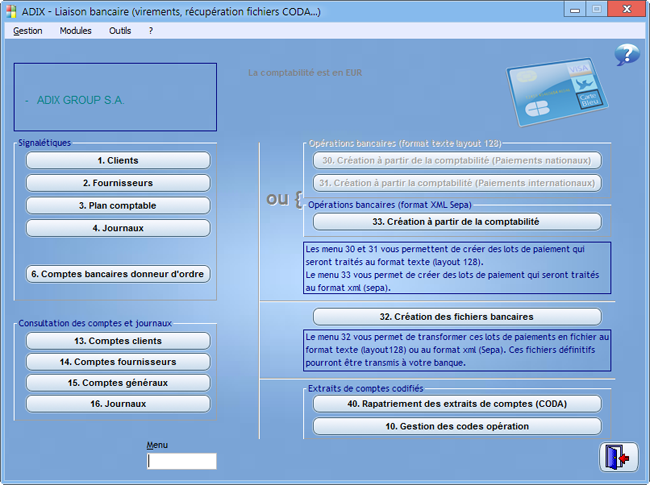Click the exit door icon
650x485 pixels.
(618, 457)
